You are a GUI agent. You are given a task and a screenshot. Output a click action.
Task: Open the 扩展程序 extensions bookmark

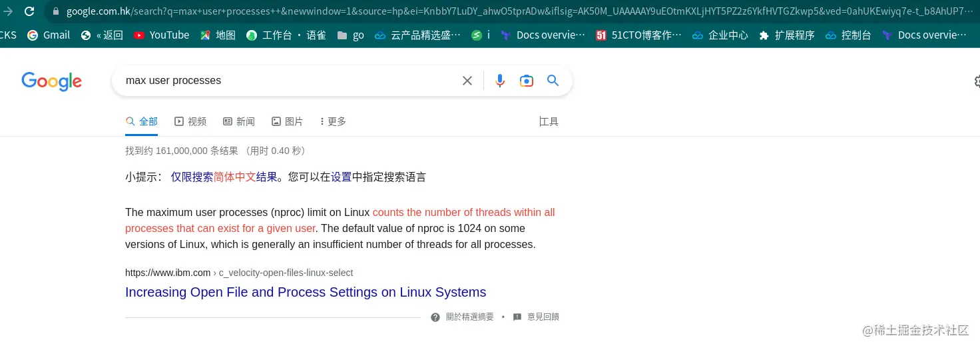[x=786, y=35]
